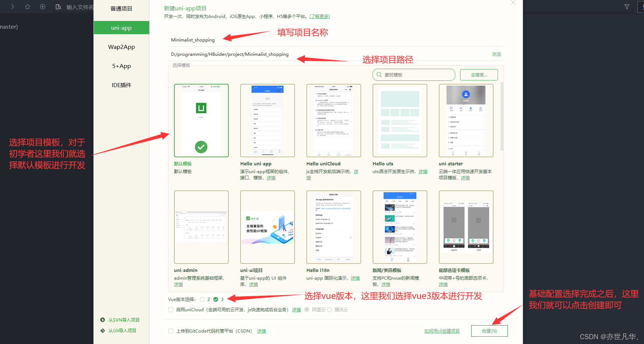This screenshot has width=644, height=344.
Task: Click the SVN import icon
Action: click(103, 320)
